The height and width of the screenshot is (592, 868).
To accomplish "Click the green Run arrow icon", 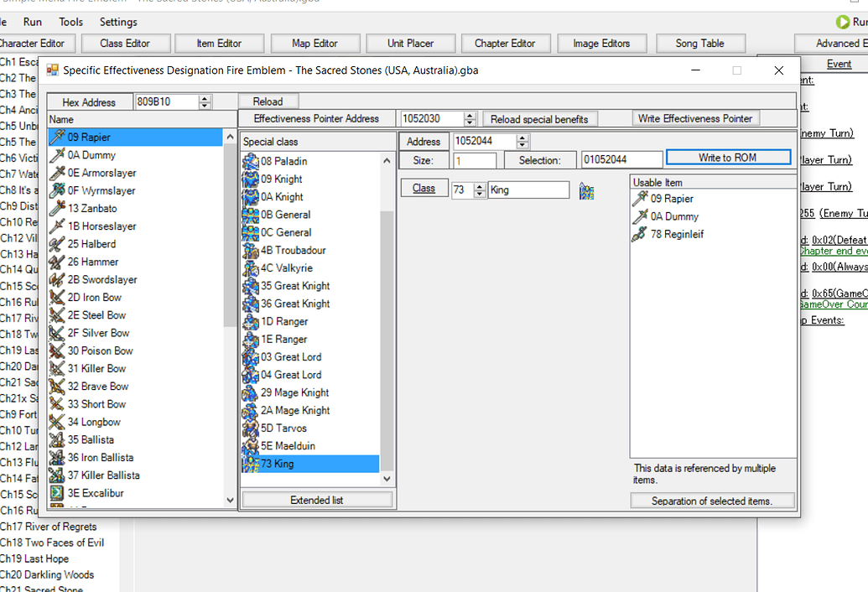I will point(844,22).
